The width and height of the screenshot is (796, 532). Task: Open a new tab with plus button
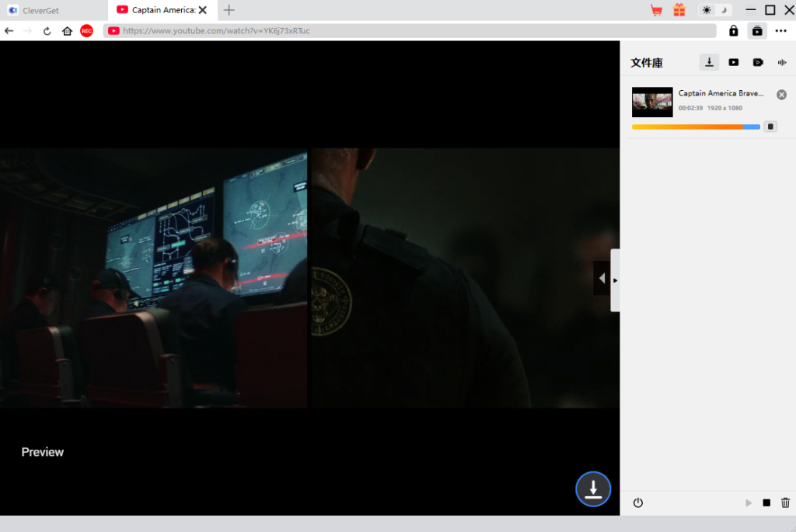(x=229, y=10)
